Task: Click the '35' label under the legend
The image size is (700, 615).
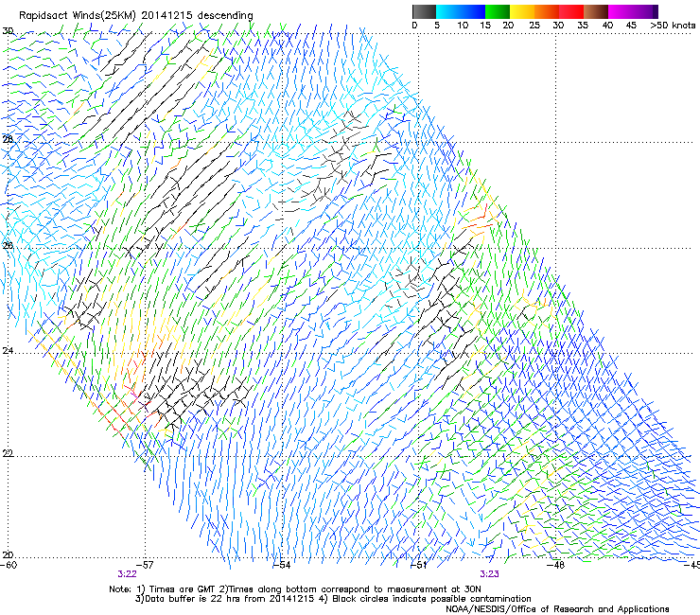Action: click(x=583, y=26)
